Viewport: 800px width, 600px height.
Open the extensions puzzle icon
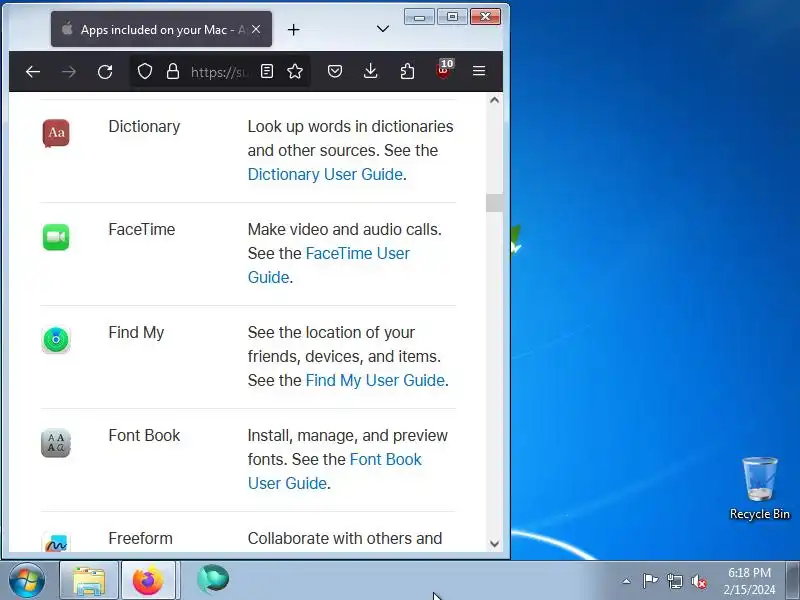pos(407,71)
